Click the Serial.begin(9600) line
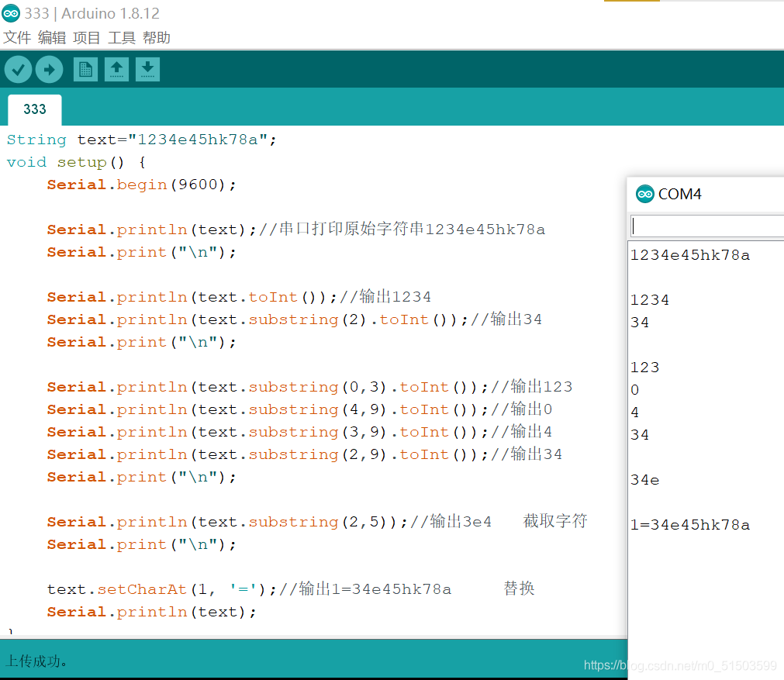Viewport: 784px width, 680px height. (141, 185)
